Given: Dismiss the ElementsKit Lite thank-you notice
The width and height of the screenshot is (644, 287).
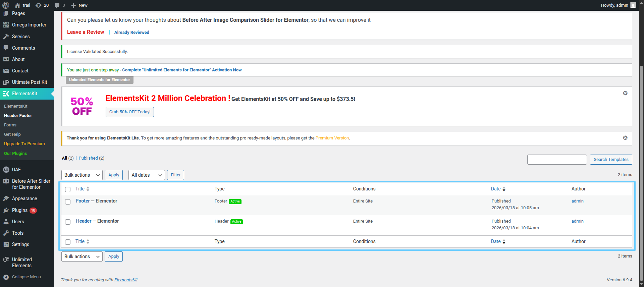Looking at the screenshot, I should coord(625,138).
